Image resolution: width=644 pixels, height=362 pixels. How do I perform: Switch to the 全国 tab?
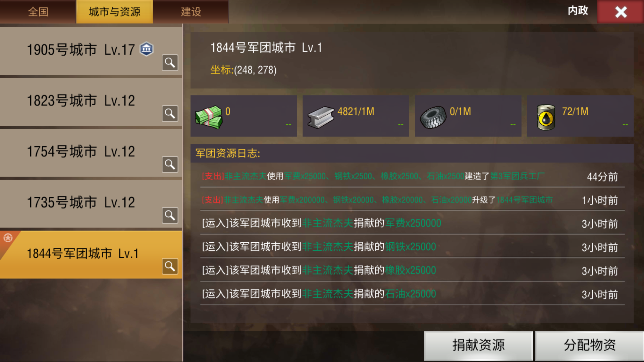(x=38, y=12)
